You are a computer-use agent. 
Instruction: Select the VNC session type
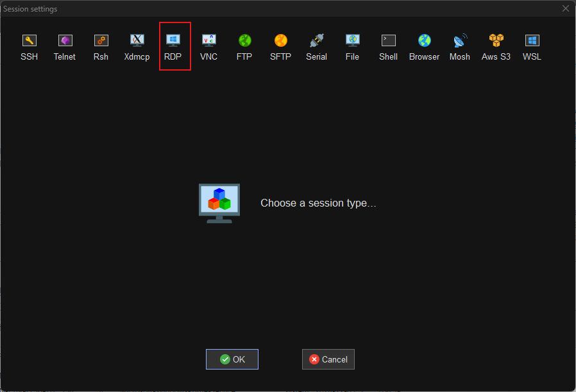208,45
